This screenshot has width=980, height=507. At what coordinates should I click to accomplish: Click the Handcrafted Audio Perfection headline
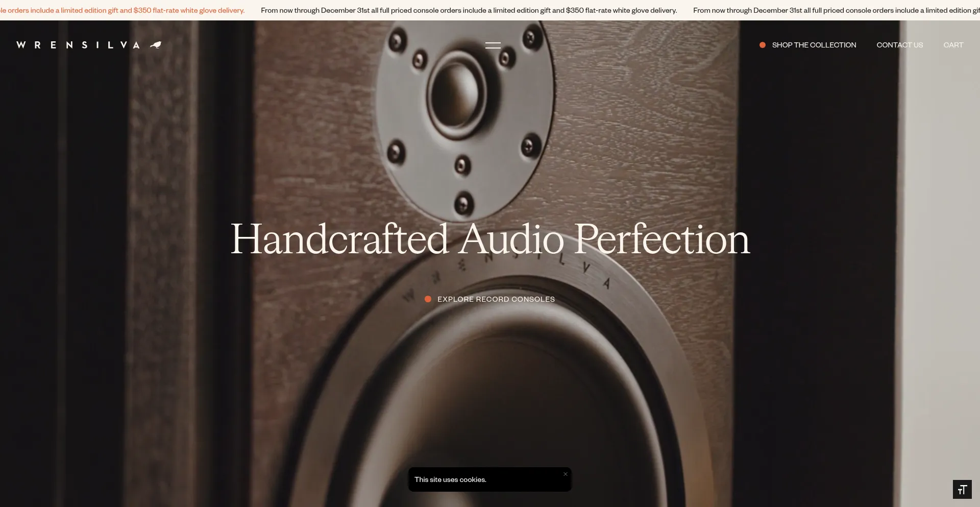click(x=490, y=239)
